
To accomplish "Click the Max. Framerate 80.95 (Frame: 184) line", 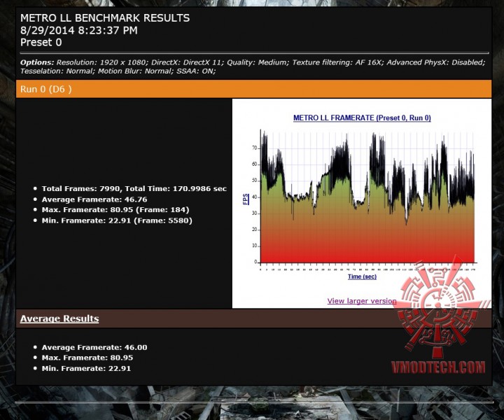I will (115, 210).
